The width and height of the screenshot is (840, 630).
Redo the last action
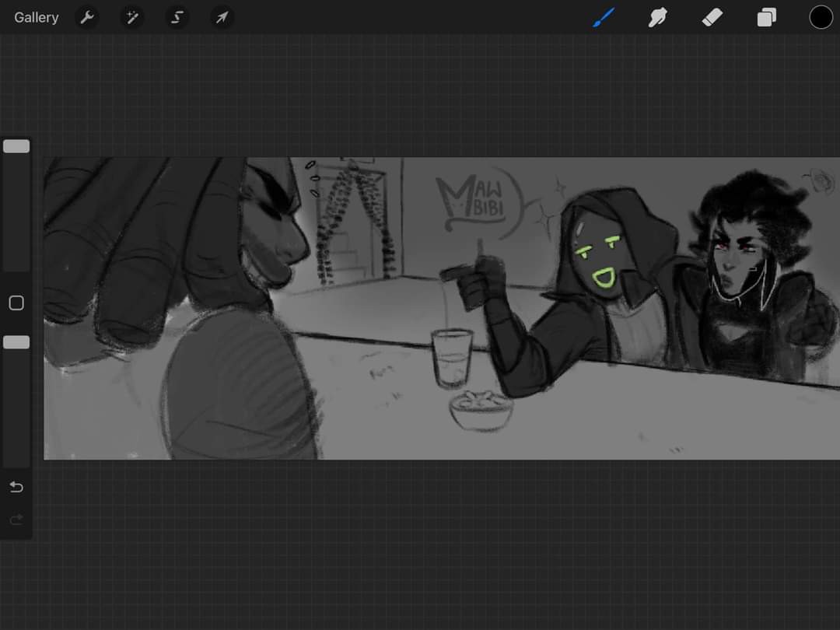click(16, 519)
